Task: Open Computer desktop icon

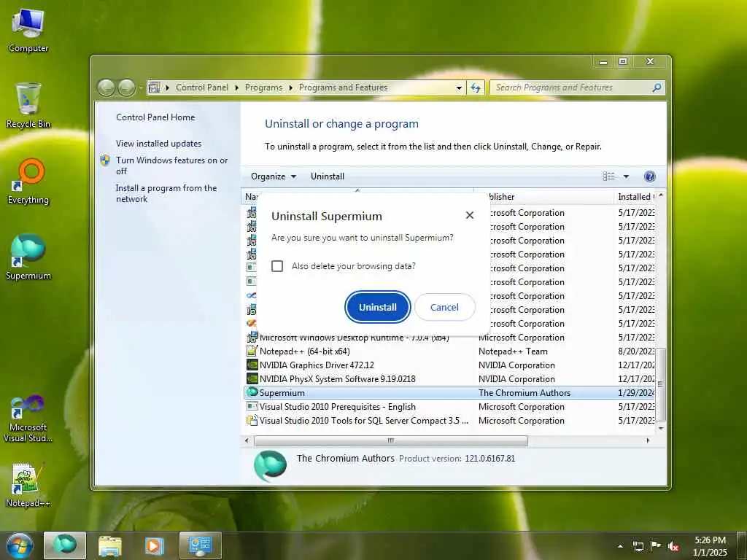Action: (28, 29)
